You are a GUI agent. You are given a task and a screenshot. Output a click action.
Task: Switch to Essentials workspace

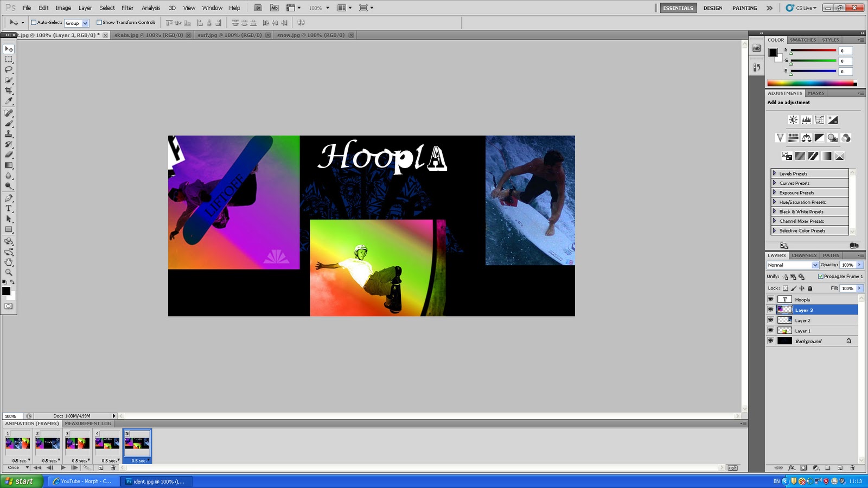[x=678, y=8]
